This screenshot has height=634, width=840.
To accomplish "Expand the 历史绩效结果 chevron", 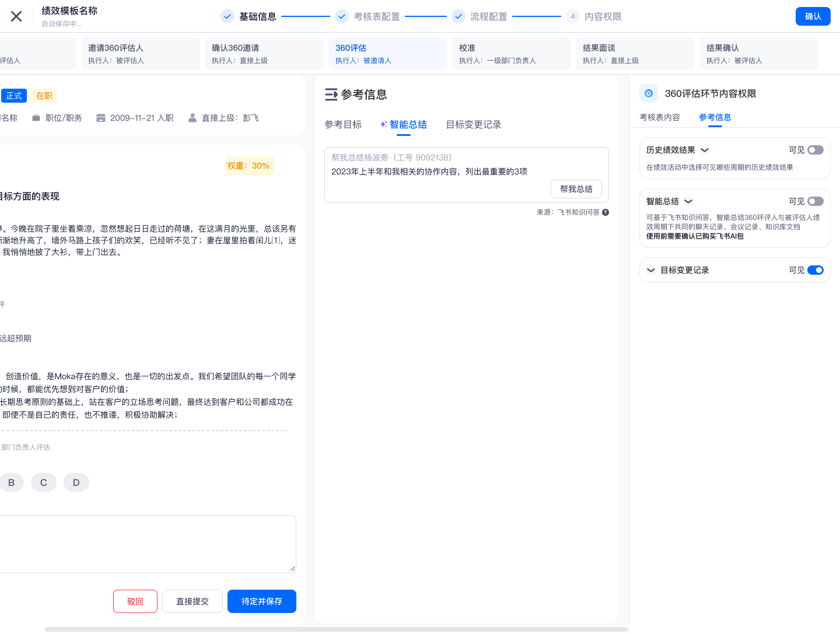I will 705,150.
